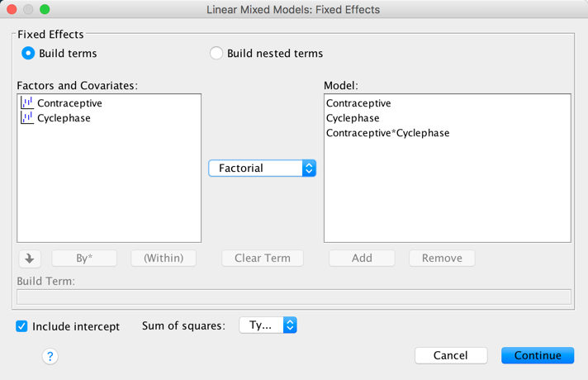This screenshot has width=588, height=380.
Task: Click the Contraceptive variable scale icon
Action: pos(27,103)
